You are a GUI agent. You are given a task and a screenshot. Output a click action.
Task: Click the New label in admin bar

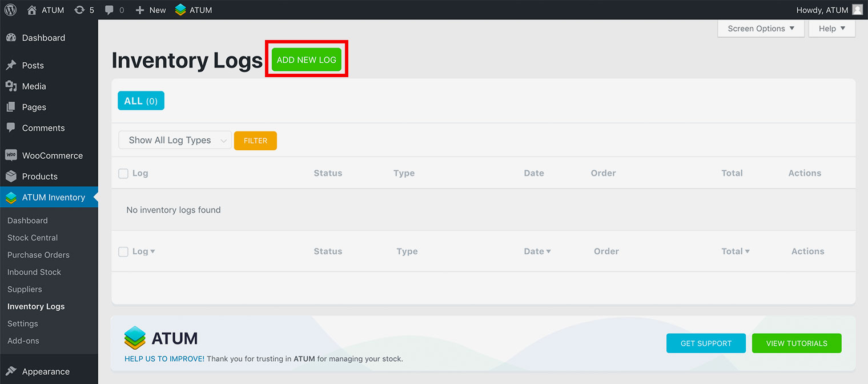click(x=158, y=10)
